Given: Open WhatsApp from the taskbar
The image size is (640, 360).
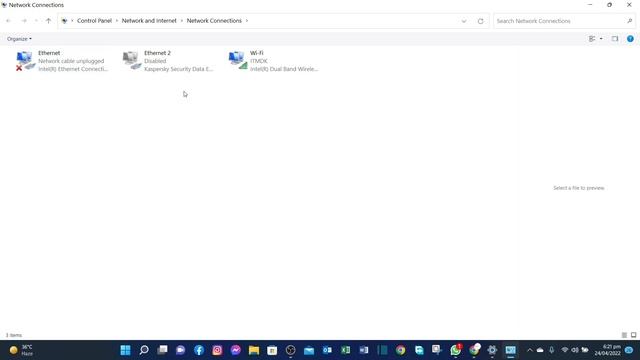Looking at the screenshot, I should click(456, 350).
